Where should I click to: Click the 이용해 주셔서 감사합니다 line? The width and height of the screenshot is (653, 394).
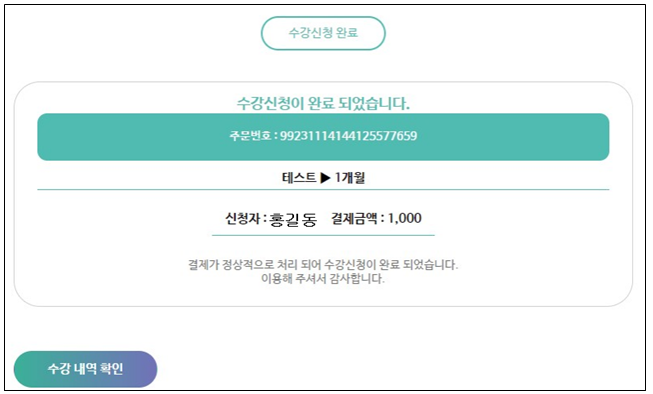(x=323, y=279)
